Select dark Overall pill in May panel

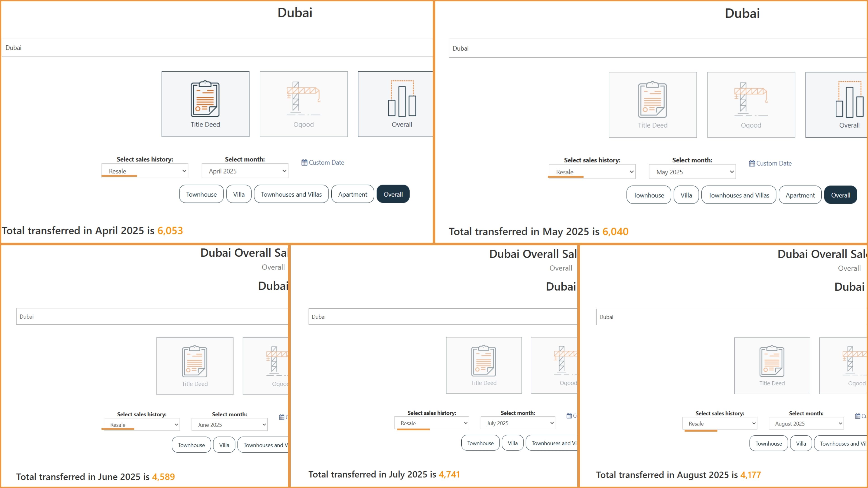[x=840, y=195]
